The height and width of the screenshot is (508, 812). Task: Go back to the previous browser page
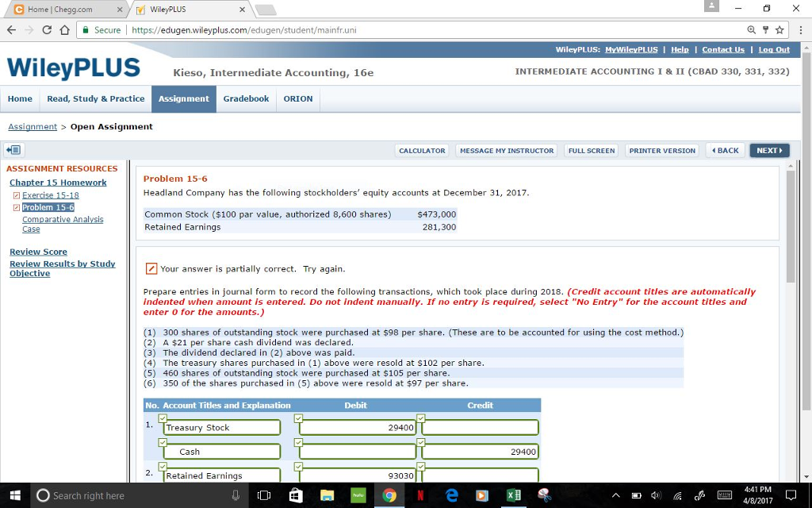pyautogui.click(x=11, y=30)
